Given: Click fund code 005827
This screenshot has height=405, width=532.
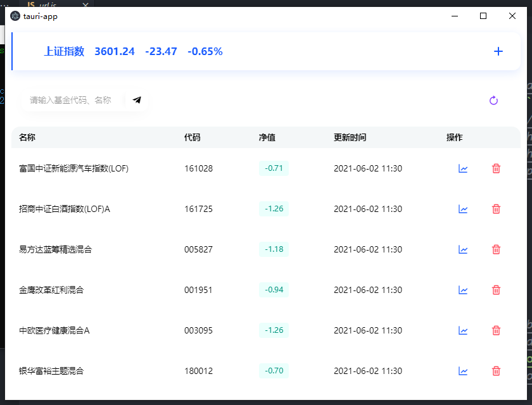Looking at the screenshot, I should pos(198,249).
